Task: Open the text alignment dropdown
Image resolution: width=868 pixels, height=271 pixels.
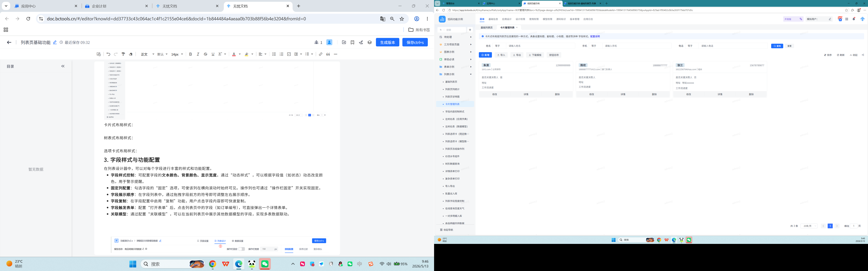Action: (262, 54)
